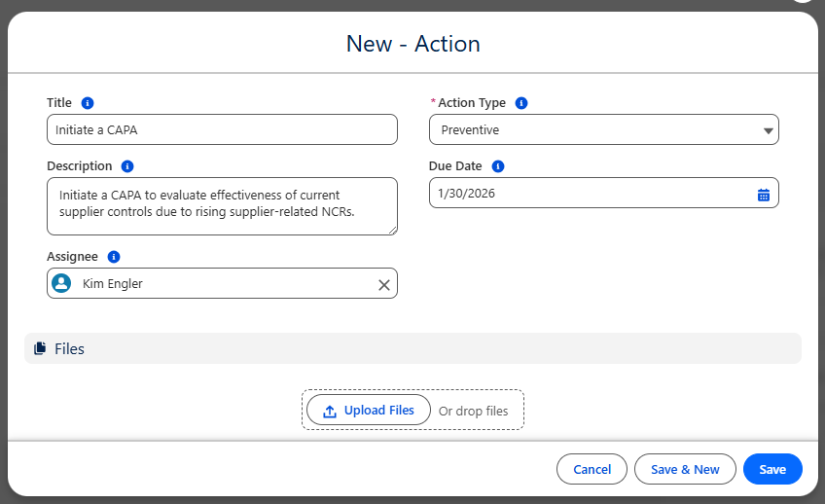Click inside the Description text area
The height and width of the screenshot is (504, 825).
222,205
